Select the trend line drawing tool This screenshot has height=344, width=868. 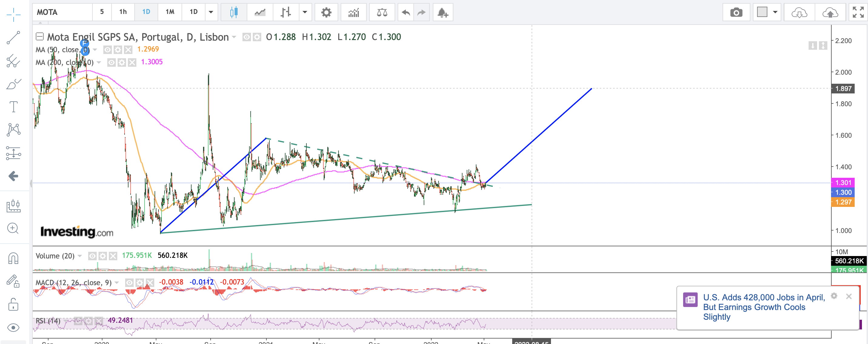point(13,38)
